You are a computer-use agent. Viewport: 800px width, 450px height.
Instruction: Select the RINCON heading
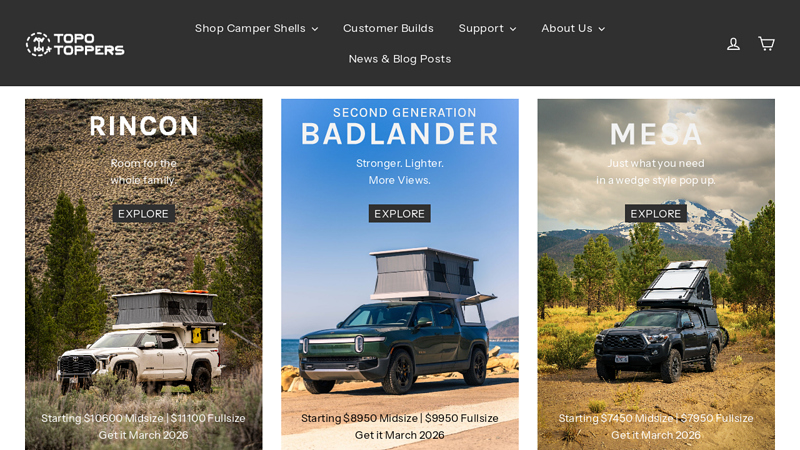coord(144,126)
